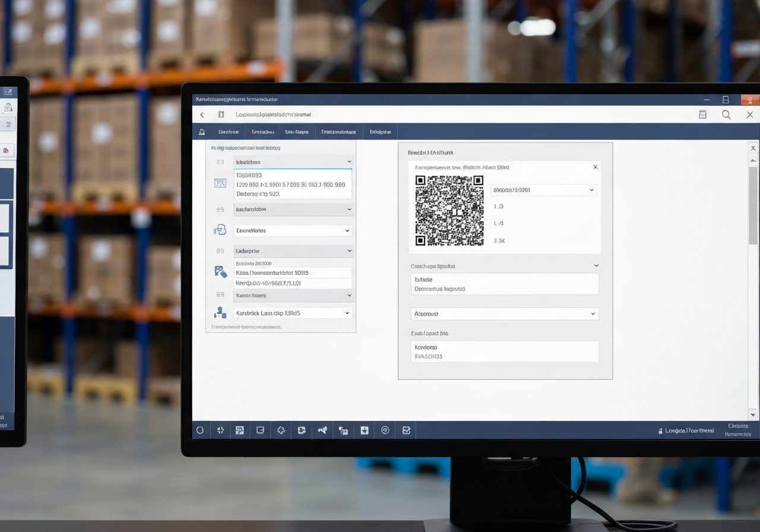Screen dimensions: 760x532
Task: Switch to the Lkeoloot tab
Action: tap(229, 132)
